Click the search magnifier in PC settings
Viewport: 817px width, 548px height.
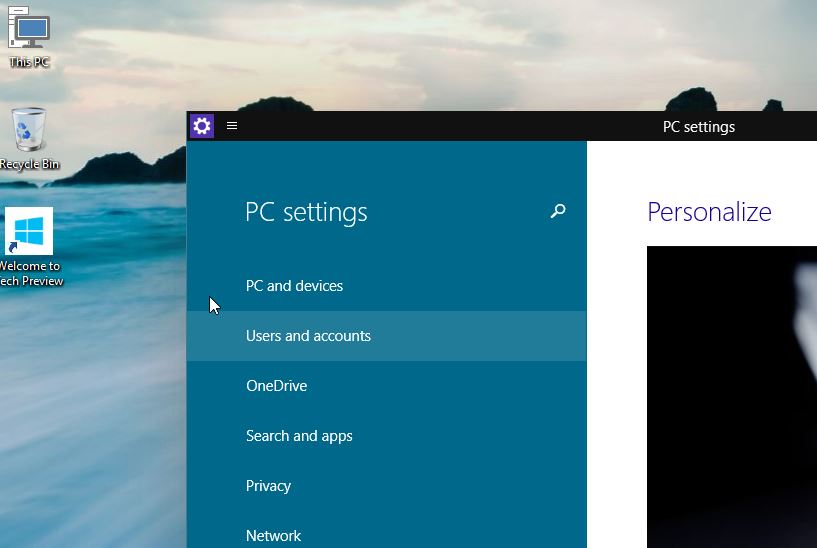(558, 211)
